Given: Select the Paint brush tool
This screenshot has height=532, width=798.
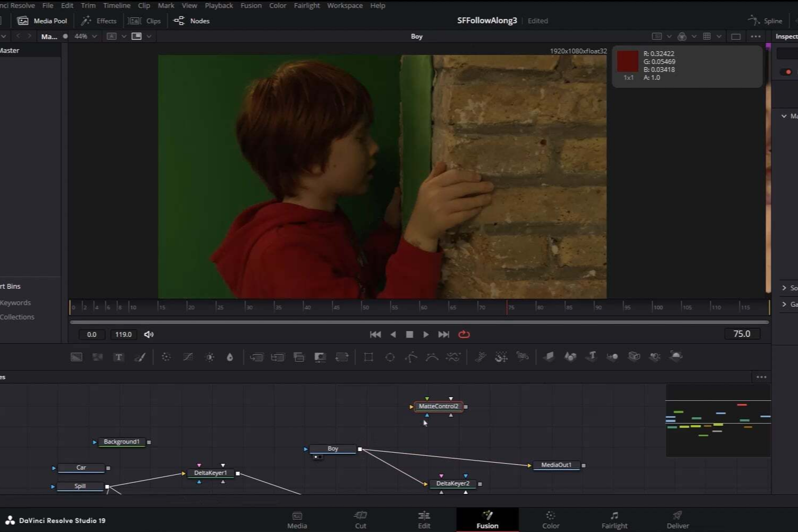Looking at the screenshot, I should pos(140,357).
